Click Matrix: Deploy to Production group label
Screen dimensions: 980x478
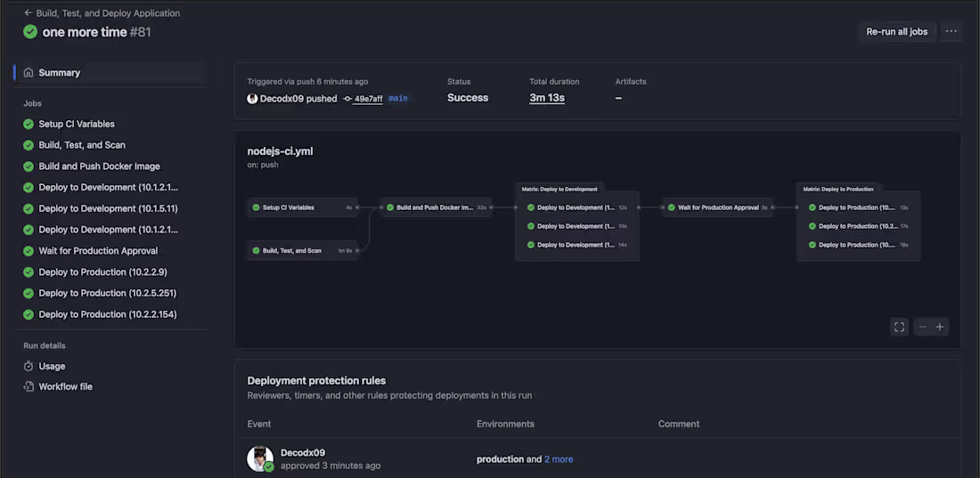838,189
